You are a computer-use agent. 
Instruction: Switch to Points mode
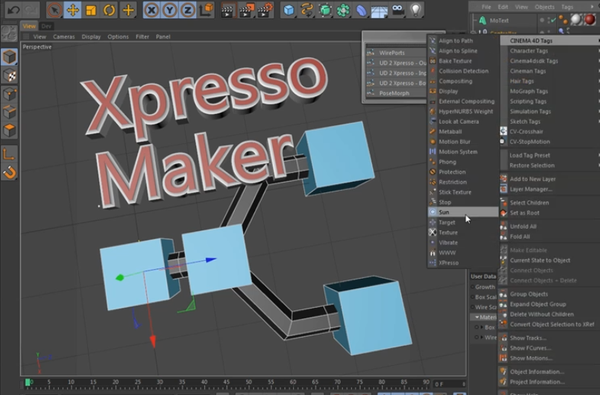[10, 94]
